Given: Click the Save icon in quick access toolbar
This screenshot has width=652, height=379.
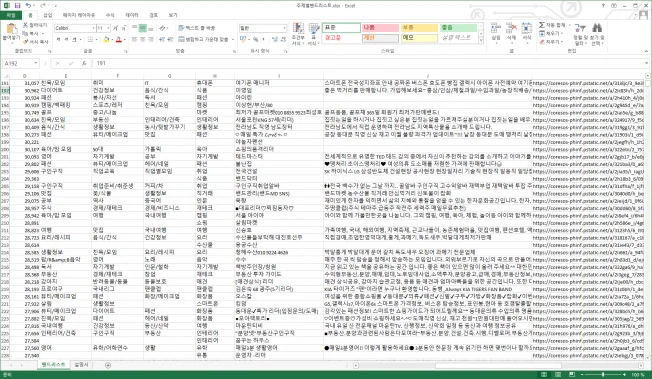Looking at the screenshot, I should tap(17, 5).
